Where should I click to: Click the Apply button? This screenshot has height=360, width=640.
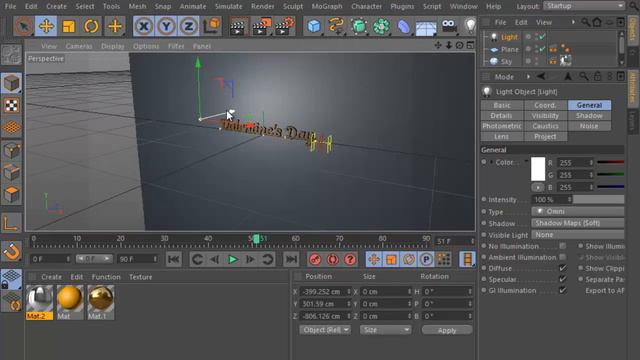[x=447, y=330]
